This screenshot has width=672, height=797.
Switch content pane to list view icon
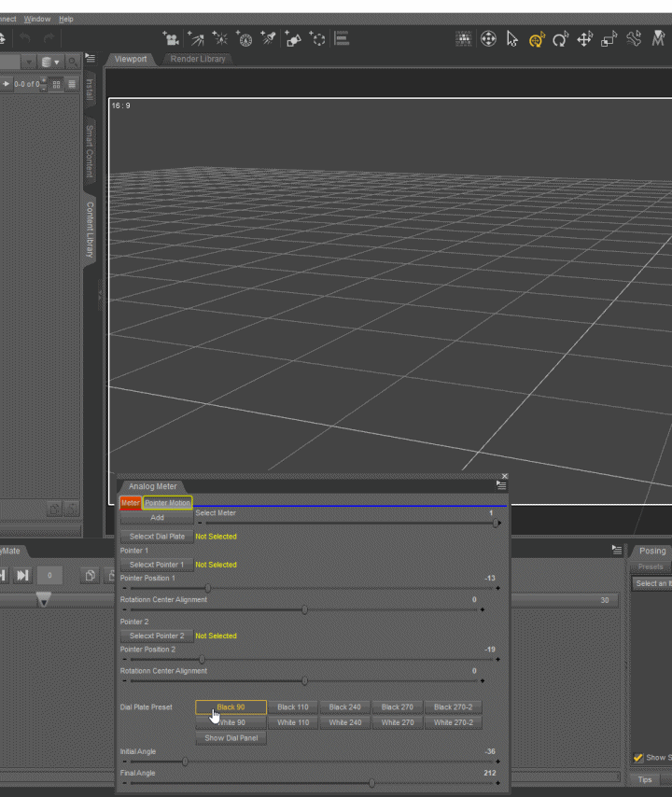point(72,84)
